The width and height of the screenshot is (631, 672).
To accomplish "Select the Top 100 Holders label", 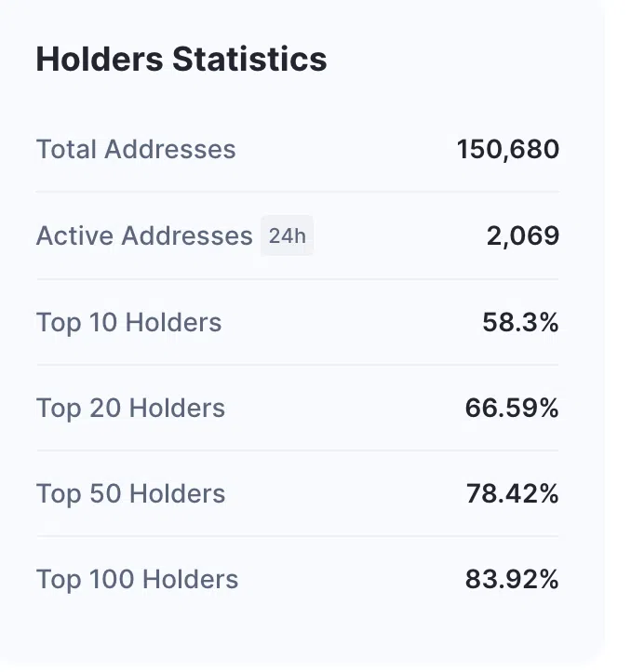I will pyautogui.click(x=137, y=580).
